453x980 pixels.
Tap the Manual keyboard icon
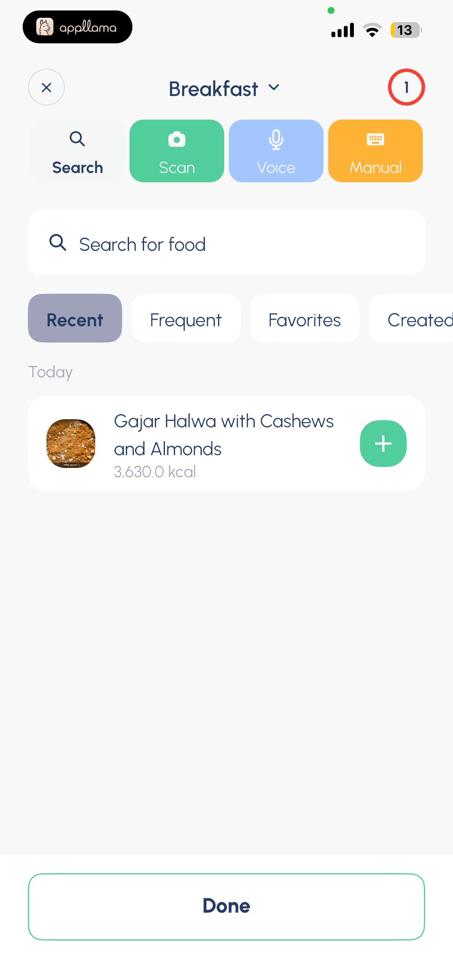coord(375,139)
